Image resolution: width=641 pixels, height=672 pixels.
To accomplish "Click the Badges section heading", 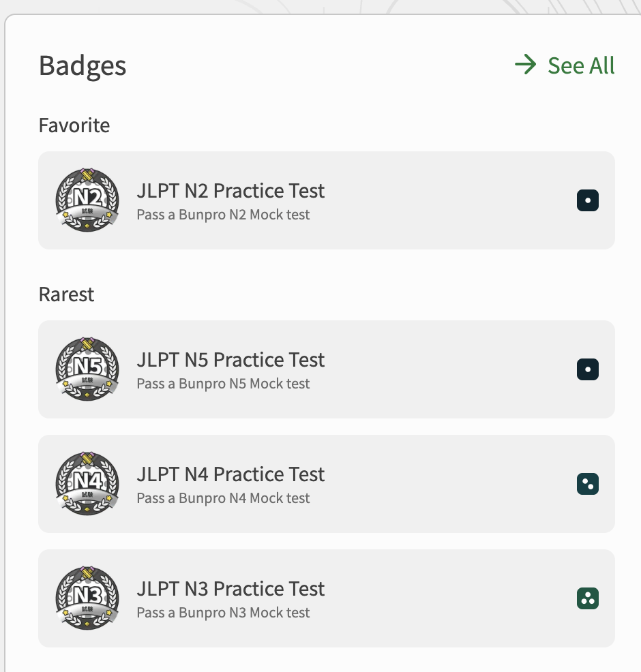I will [83, 66].
